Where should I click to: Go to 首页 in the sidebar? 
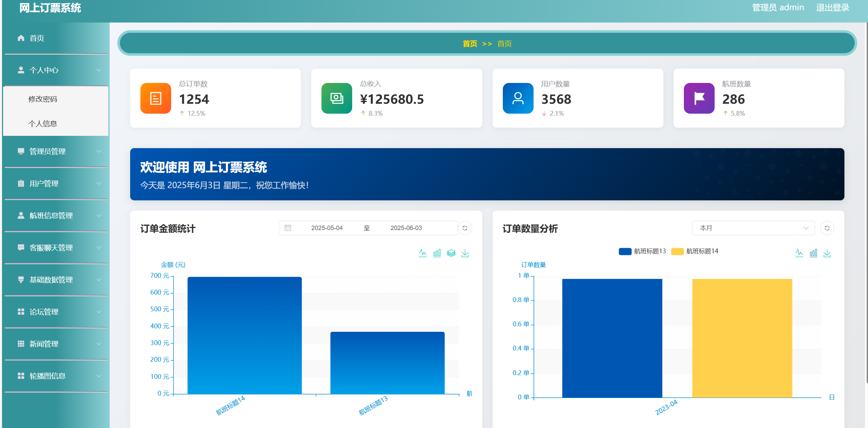(37, 38)
